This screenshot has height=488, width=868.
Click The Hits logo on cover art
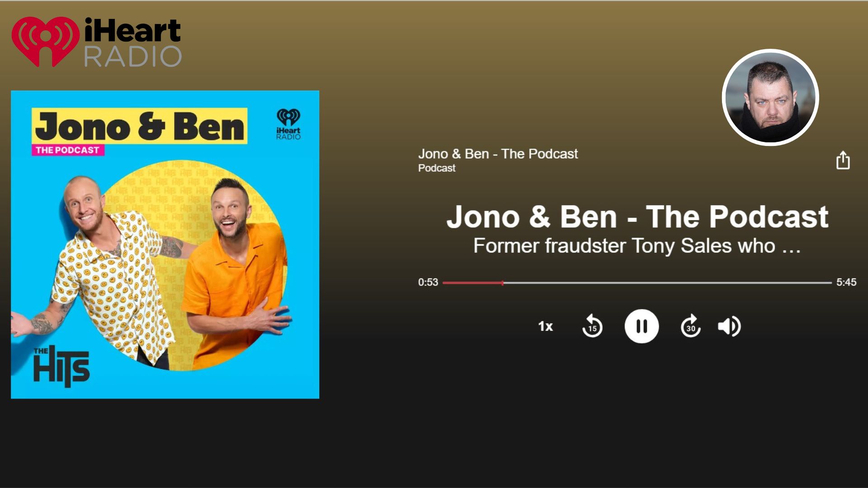61,366
